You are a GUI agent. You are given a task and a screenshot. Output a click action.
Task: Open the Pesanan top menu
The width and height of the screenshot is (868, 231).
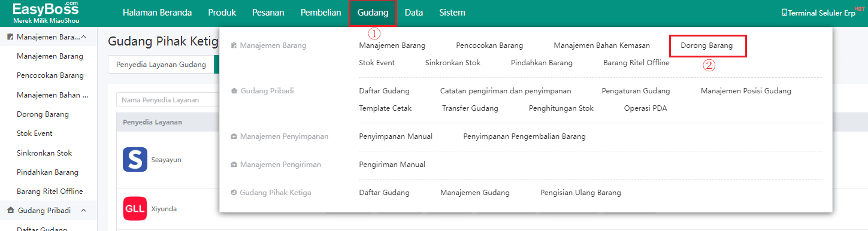[268, 13]
